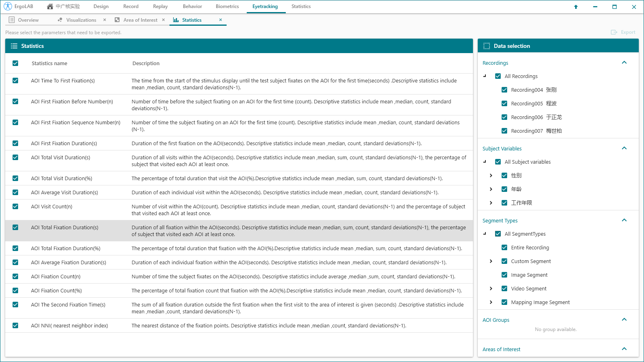Expand the 性别 subject variable

pos(491,175)
